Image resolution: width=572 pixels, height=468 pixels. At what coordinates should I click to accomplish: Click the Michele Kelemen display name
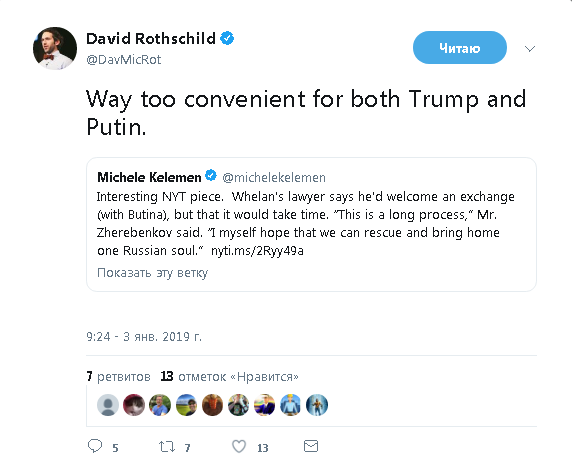click(149, 177)
